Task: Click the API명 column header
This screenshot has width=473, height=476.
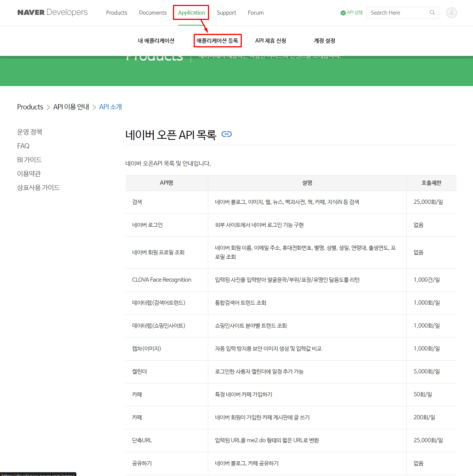Action: click(x=167, y=183)
